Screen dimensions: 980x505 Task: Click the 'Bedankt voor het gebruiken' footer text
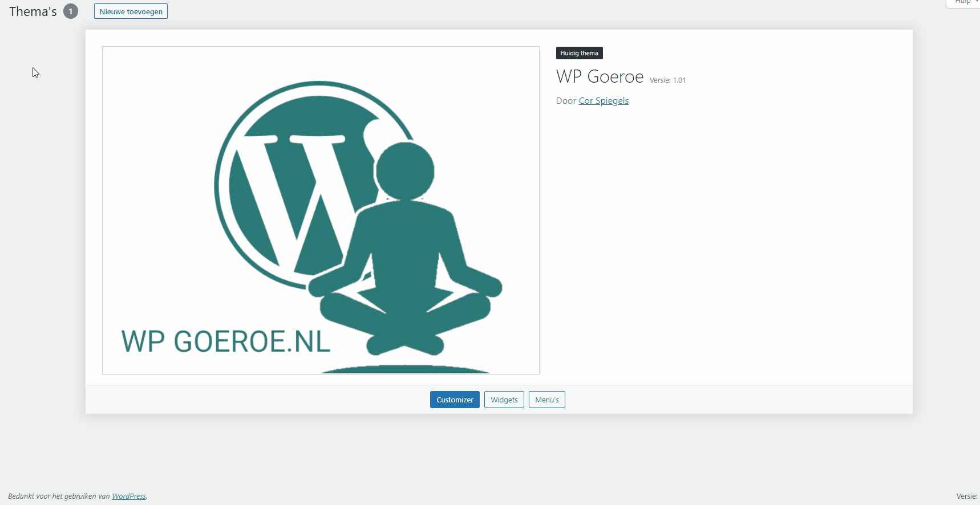(59, 496)
